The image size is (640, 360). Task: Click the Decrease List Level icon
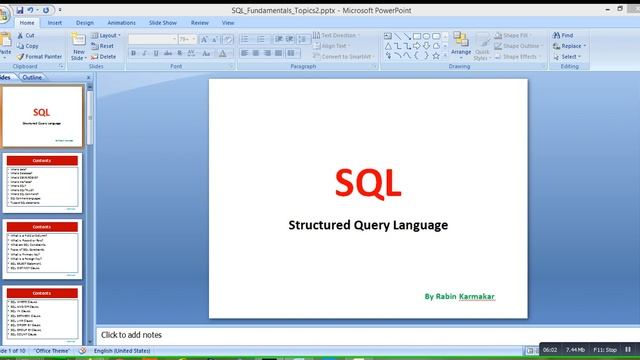coord(279,39)
